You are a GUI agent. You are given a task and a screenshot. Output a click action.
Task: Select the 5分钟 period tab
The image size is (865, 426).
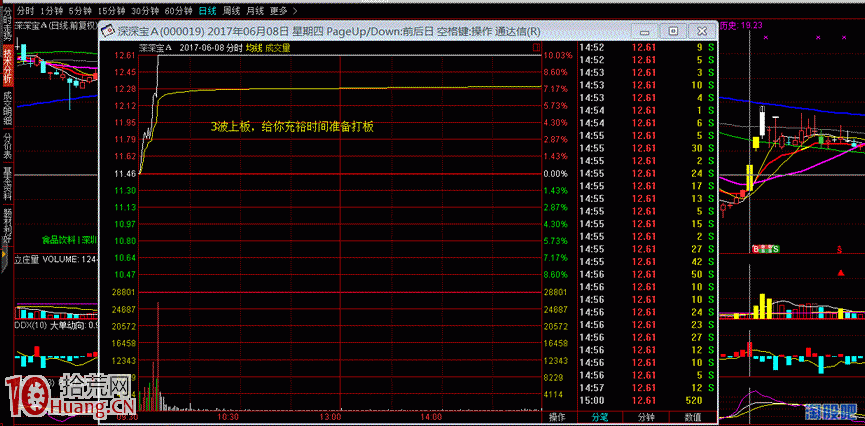(x=81, y=10)
